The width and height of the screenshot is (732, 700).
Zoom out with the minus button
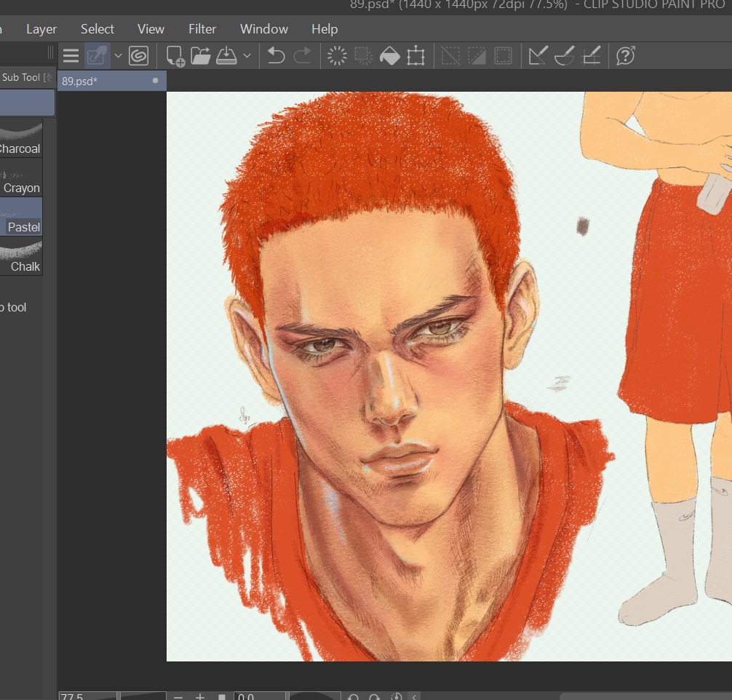tap(178, 697)
